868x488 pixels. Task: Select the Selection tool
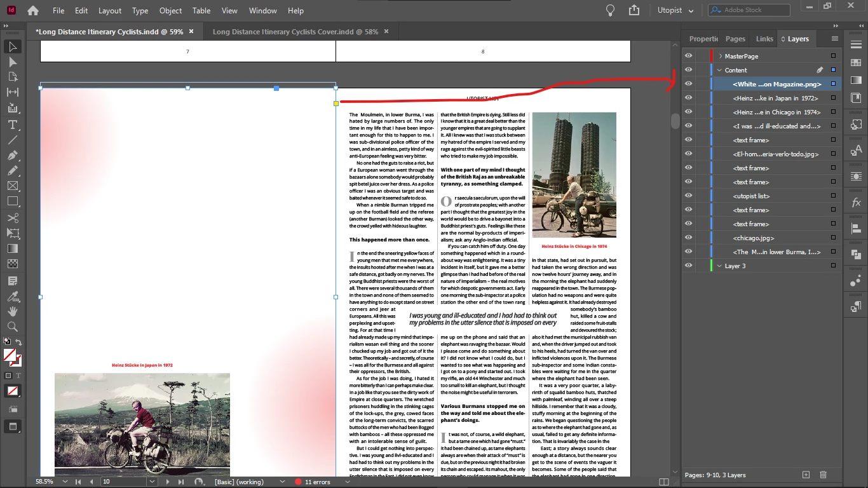tap(12, 47)
